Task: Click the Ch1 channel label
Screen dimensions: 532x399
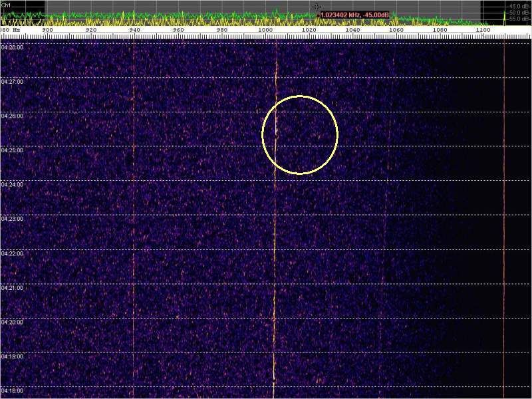Action: pos(5,3)
